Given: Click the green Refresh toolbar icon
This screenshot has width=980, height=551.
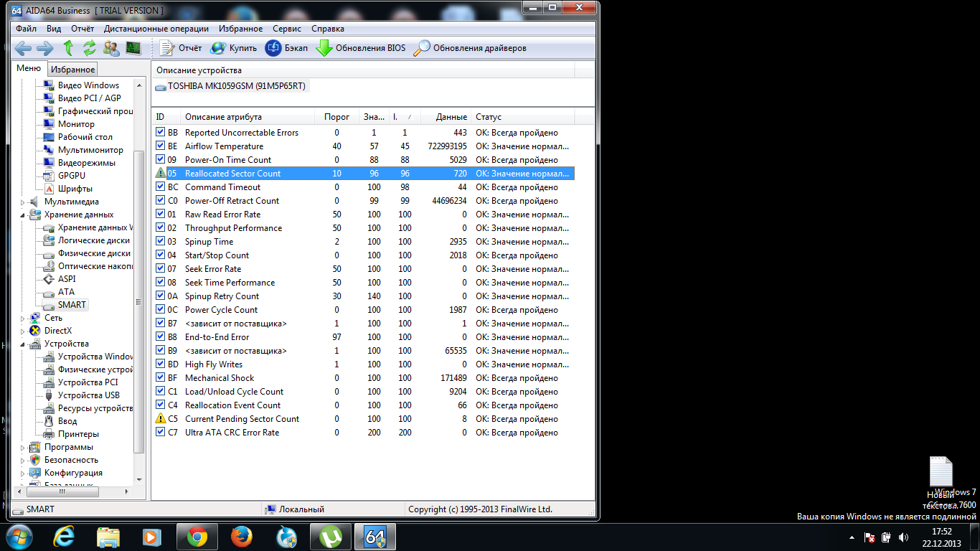Looking at the screenshot, I should click(90, 48).
